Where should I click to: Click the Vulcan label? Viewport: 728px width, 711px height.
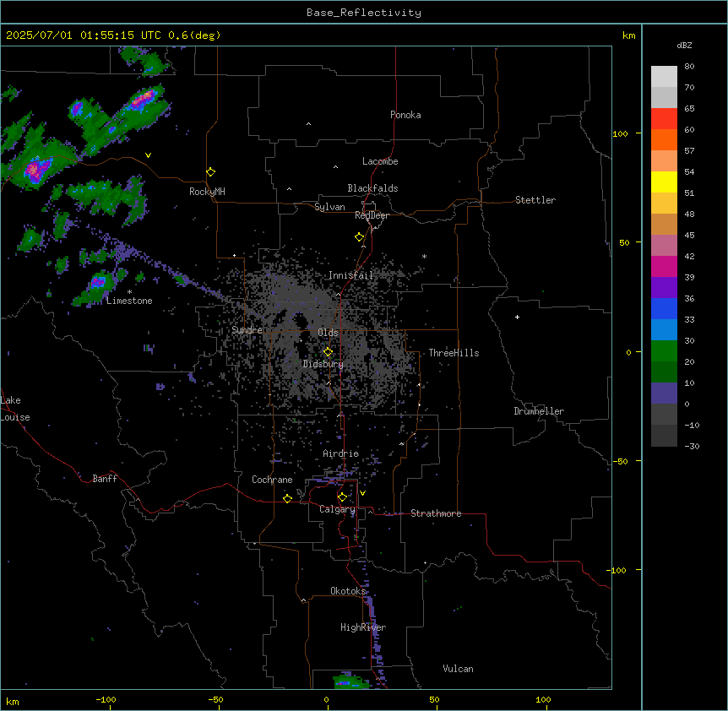pyautogui.click(x=458, y=669)
